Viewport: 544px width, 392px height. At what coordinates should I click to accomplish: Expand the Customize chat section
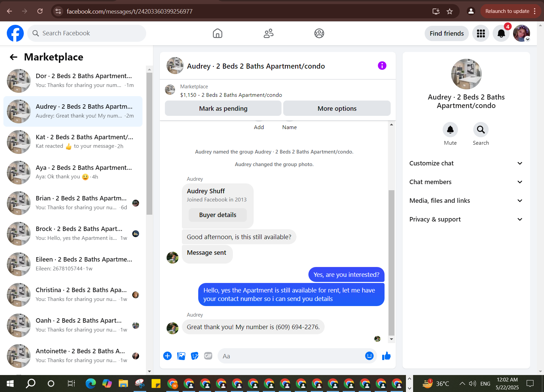click(x=466, y=163)
